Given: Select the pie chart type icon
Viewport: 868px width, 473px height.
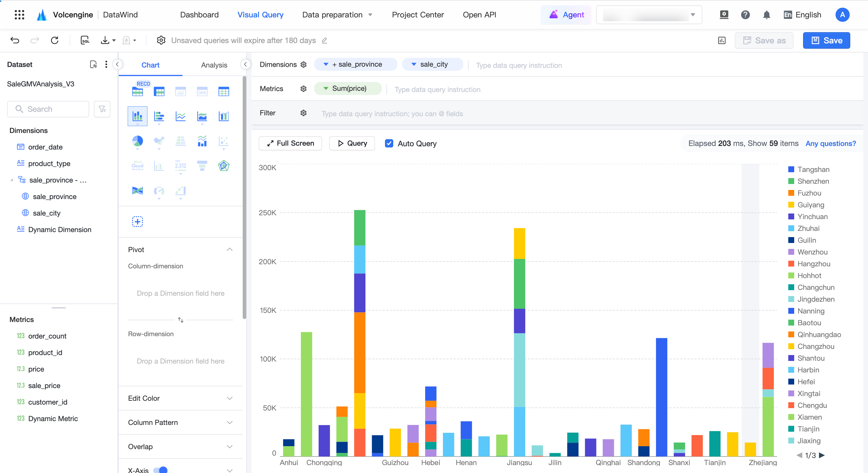Looking at the screenshot, I should click(138, 141).
